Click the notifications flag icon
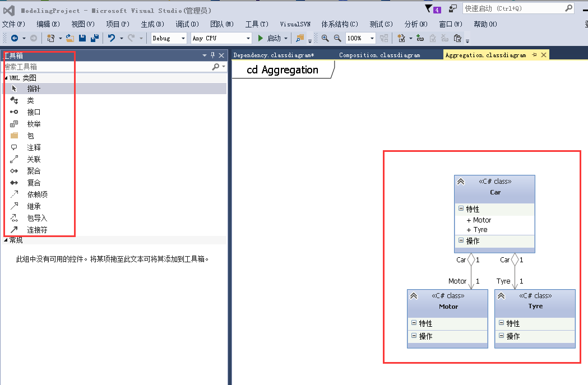The image size is (588, 385). click(x=429, y=8)
